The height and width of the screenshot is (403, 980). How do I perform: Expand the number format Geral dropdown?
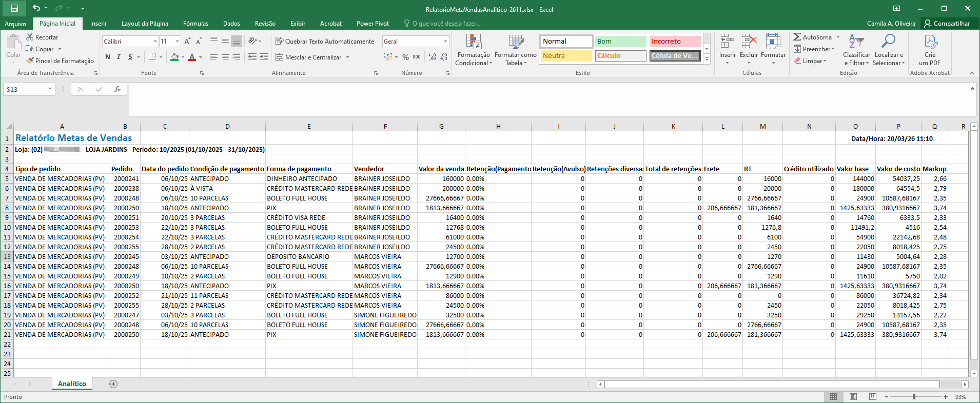click(x=445, y=41)
